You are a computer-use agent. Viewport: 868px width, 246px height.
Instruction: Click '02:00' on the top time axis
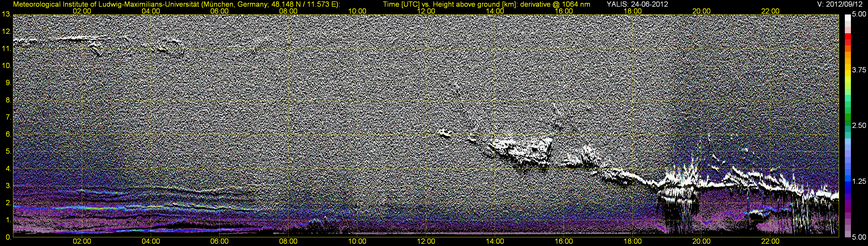tap(82, 11)
